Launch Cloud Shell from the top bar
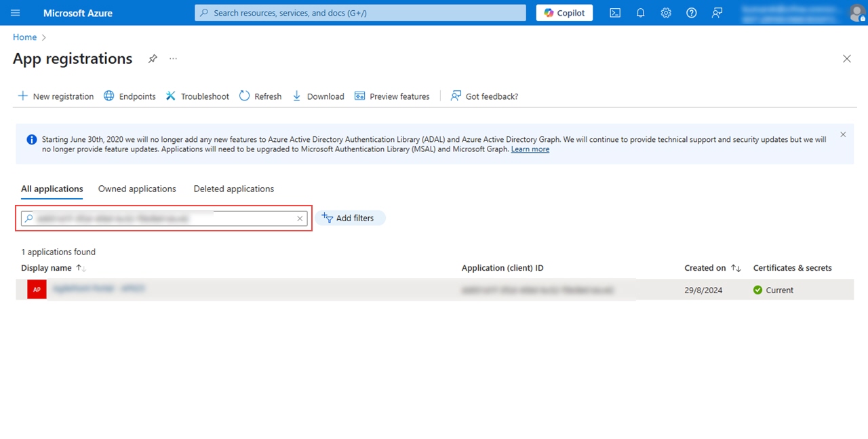 tap(615, 13)
